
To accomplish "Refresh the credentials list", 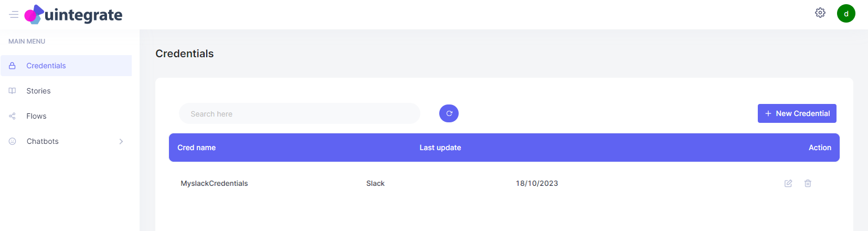I will point(449,113).
